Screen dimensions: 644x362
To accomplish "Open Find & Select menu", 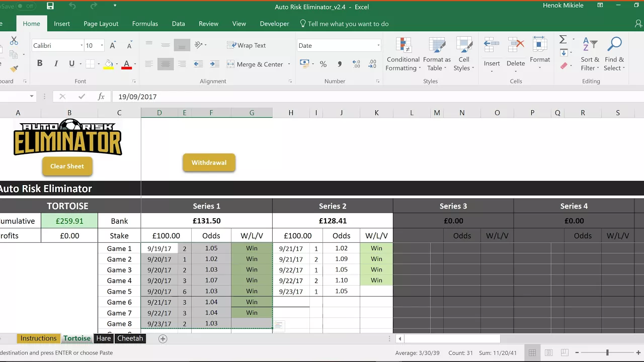I will (614, 54).
